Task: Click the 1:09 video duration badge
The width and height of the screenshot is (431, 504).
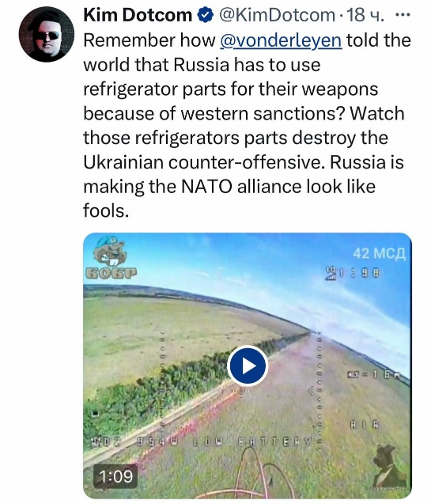Action: 115,476
